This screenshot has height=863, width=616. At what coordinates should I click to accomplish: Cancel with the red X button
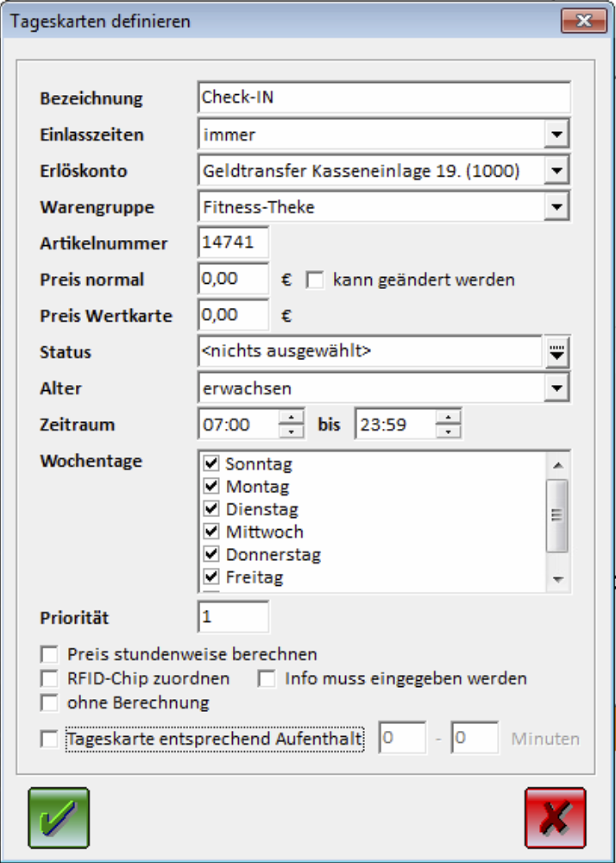(x=555, y=817)
